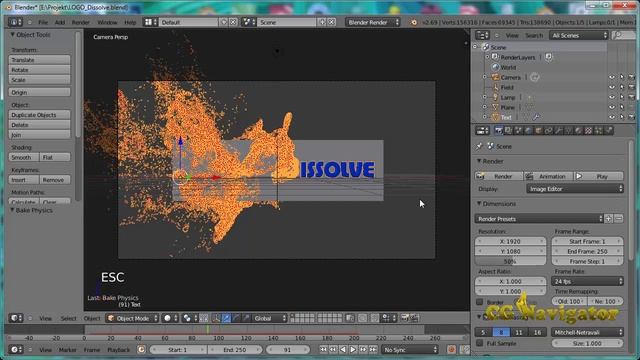Hide the Text object eye icon

point(611,117)
